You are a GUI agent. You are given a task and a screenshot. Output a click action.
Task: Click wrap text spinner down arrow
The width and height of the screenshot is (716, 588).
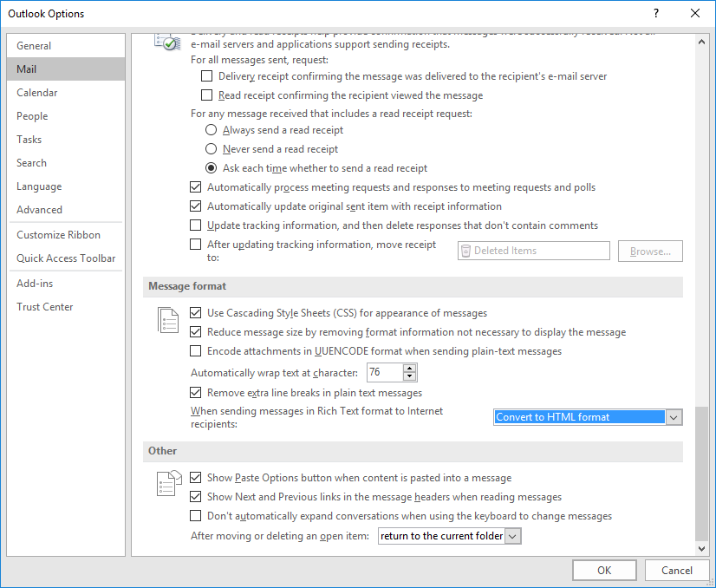410,376
